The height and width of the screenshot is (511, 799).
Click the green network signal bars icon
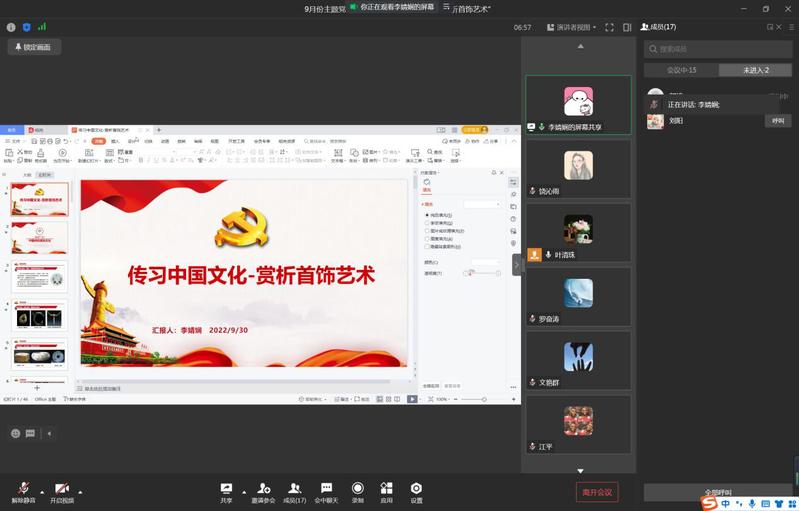click(x=42, y=26)
